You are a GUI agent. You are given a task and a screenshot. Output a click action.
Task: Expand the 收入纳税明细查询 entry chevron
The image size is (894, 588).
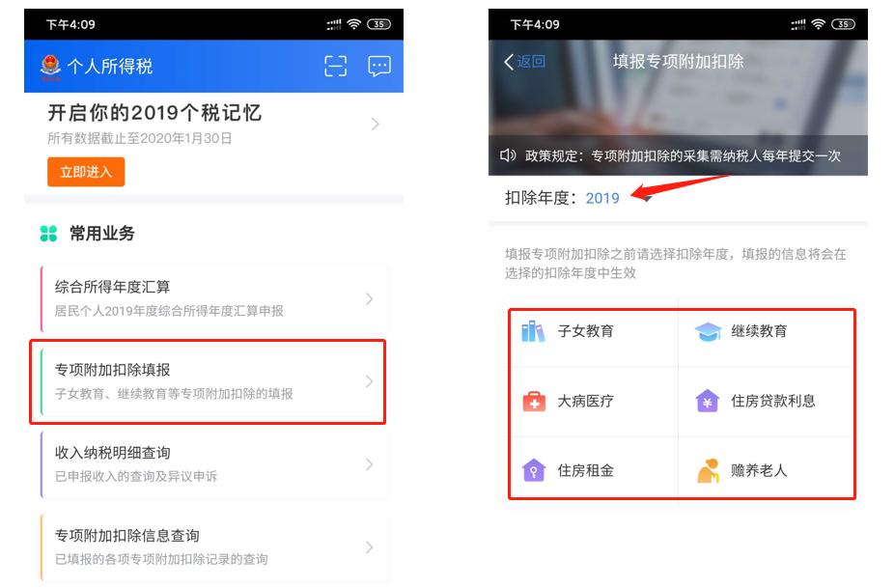click(369, 463)
